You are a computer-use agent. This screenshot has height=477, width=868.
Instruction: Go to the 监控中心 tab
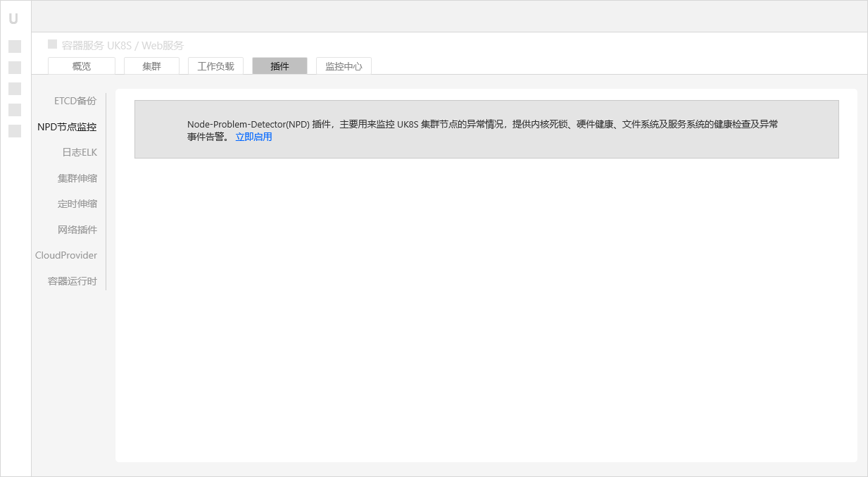[344, 66]
